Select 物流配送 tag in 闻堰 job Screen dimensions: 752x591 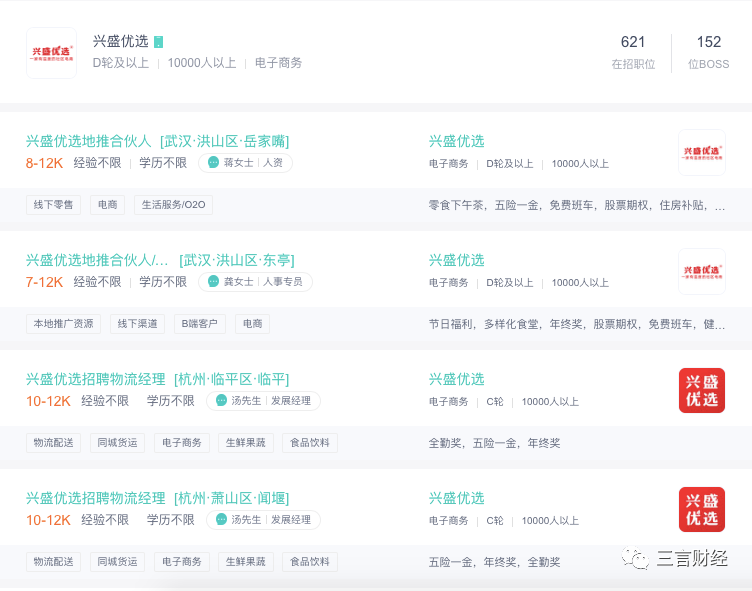point(53,562)
